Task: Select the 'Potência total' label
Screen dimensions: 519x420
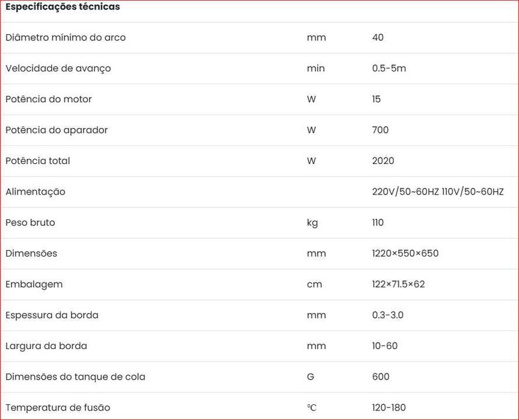Action: coord(38,161)
